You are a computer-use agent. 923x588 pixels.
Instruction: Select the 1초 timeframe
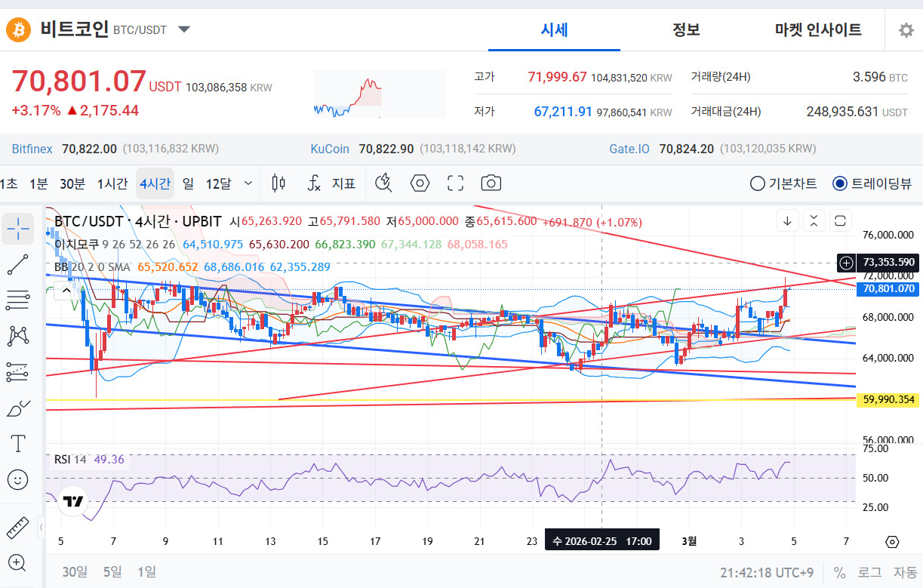pyautogui.click(x=9, y=183)
